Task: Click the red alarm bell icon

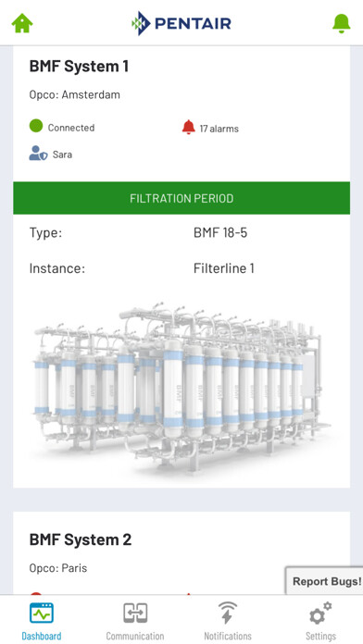Action: pos(189,128)
